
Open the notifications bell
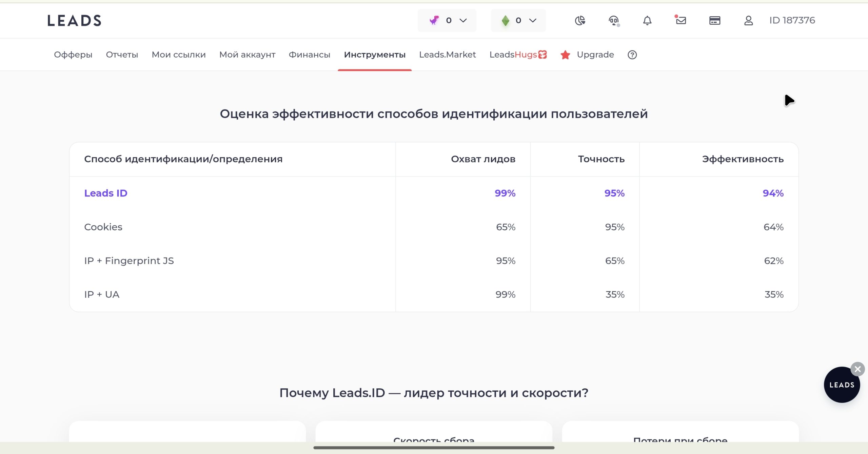tap(647, 21)
